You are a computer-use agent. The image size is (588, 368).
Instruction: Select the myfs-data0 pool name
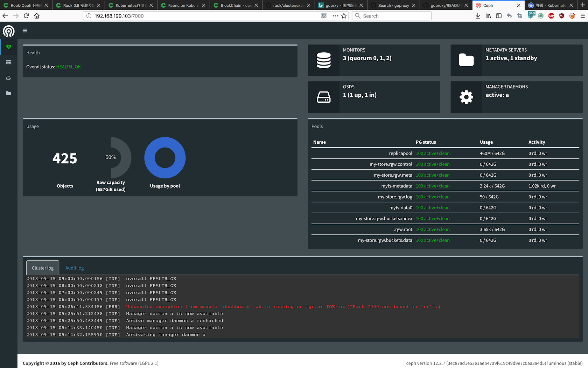coord(401,207)
